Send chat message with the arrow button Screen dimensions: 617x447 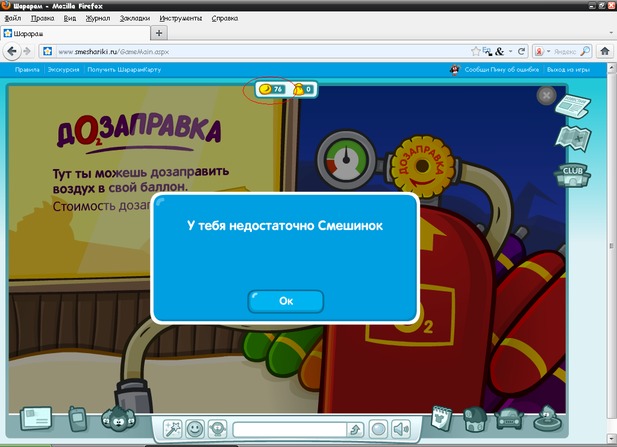(355, 430)
